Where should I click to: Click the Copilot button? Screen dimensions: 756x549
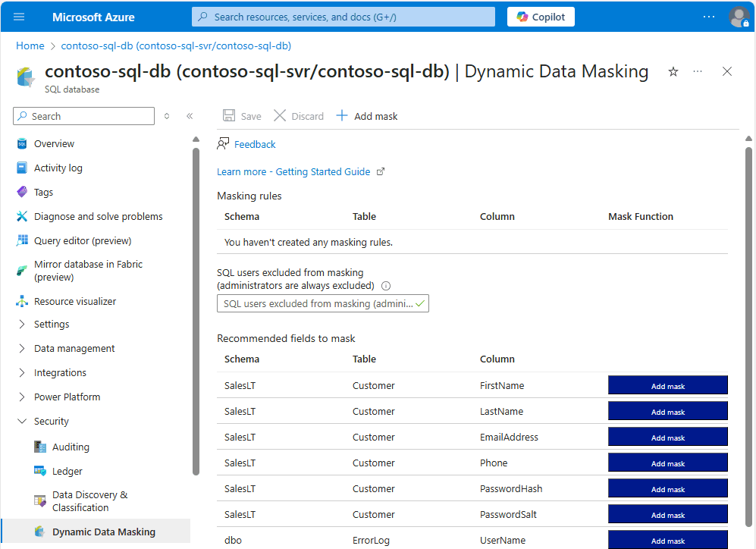541,17
